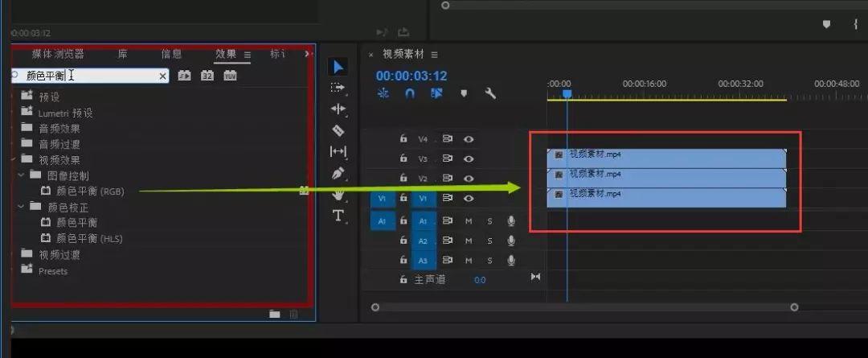This screenshot has height=358, width=868.
Task: Open the 预设 folder
Action: 49,97
